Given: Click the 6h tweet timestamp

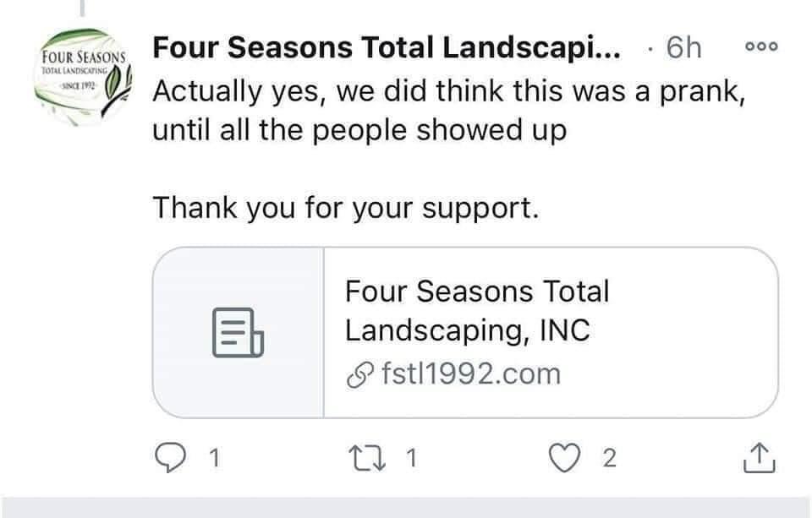Looking at the screenshot, I should coord(683,48).
